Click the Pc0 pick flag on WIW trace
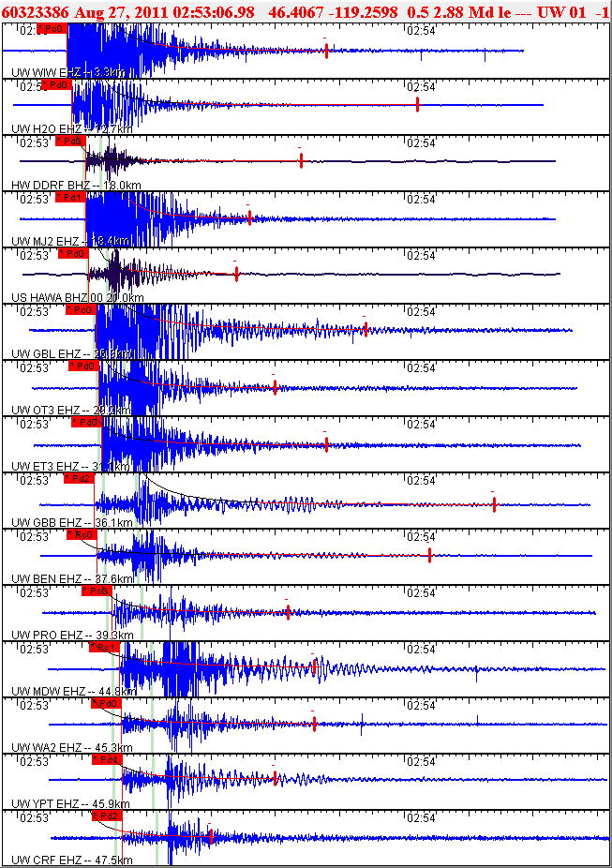This screenshot has width=612, height=868. (x=52, y=29)
